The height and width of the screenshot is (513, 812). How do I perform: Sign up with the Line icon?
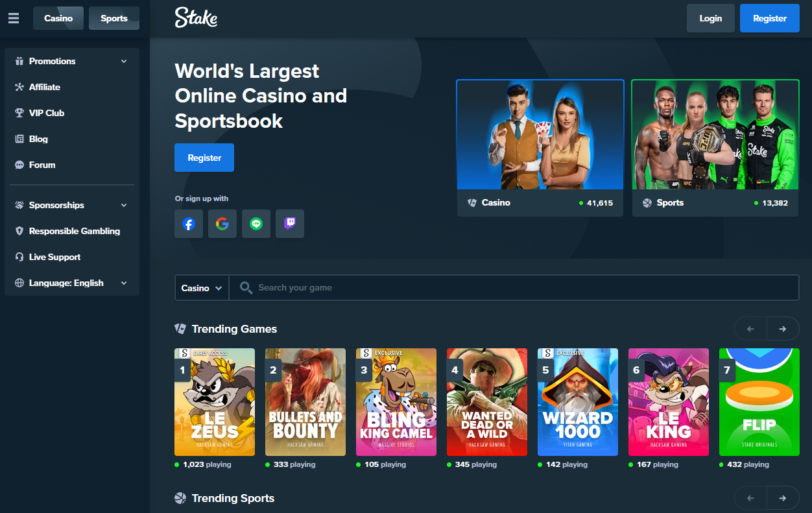point(256,224)
